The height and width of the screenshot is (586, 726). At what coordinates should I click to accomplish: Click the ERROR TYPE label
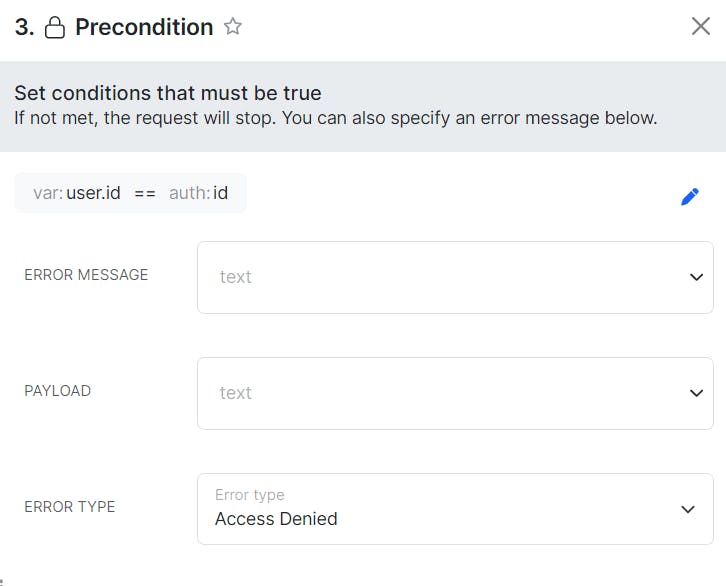[70, 507]
